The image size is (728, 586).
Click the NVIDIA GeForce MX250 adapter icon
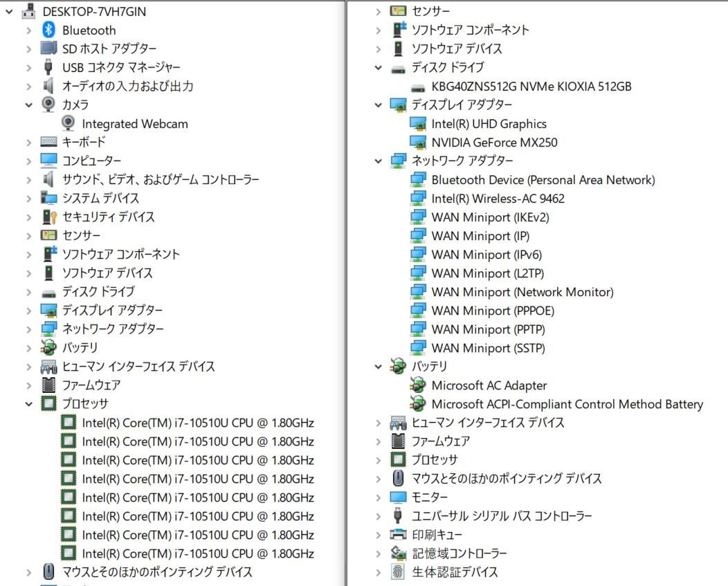[417, 143]
